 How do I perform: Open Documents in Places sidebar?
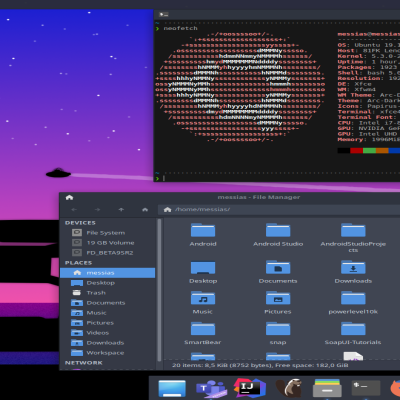tap(107, 303)
